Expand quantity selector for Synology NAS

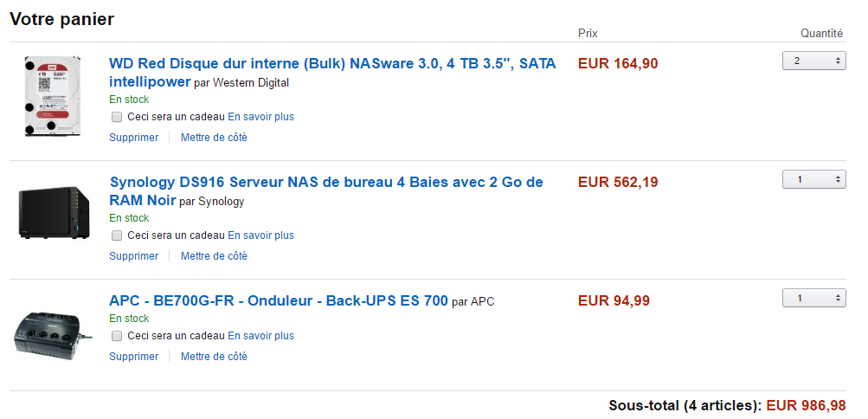pos(813,179)
